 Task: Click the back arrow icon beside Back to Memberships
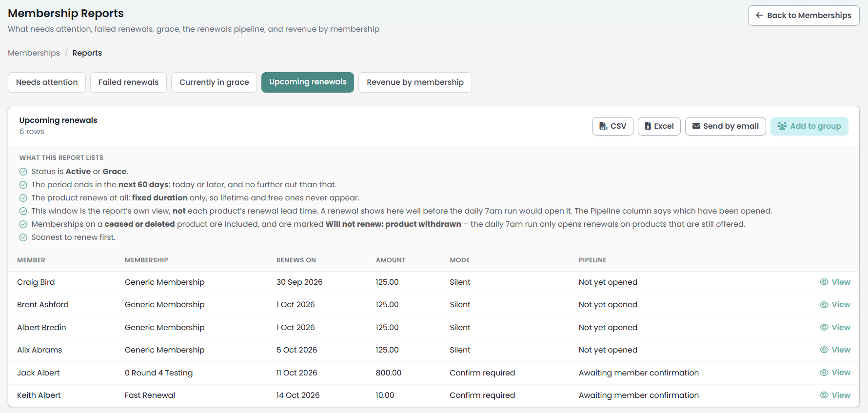[x=759, y=16]
